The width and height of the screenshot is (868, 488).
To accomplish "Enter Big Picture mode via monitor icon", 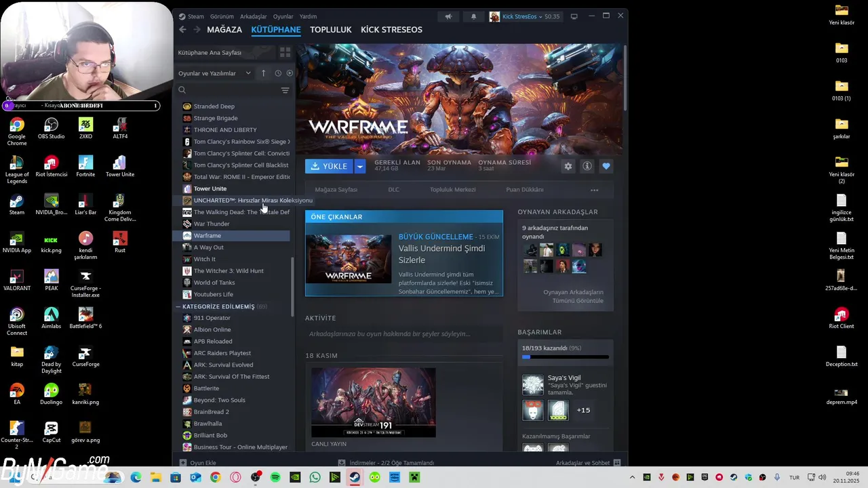I will [574, 16].
